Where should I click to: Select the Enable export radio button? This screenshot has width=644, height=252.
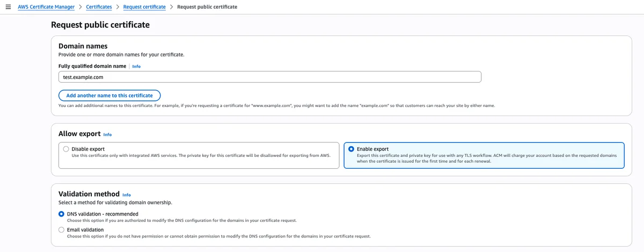click(x=351, y=149)
